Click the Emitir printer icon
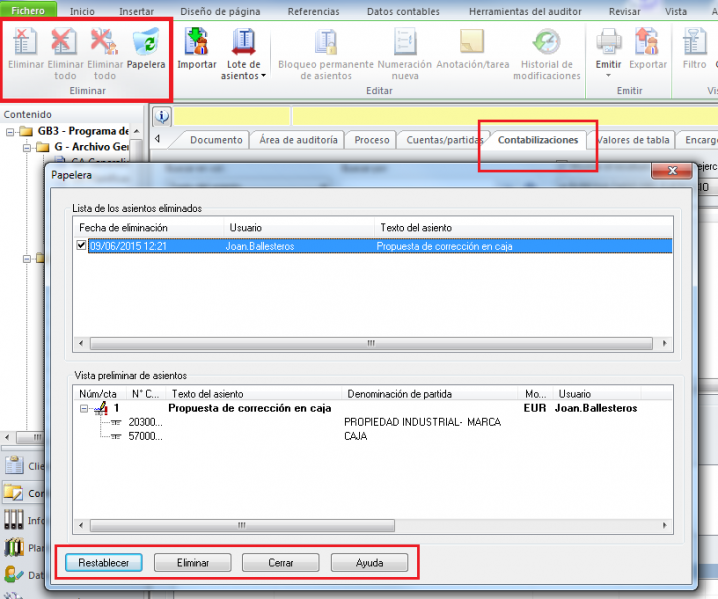The height and width of the screenshot is (599, 718). point(609,42)
